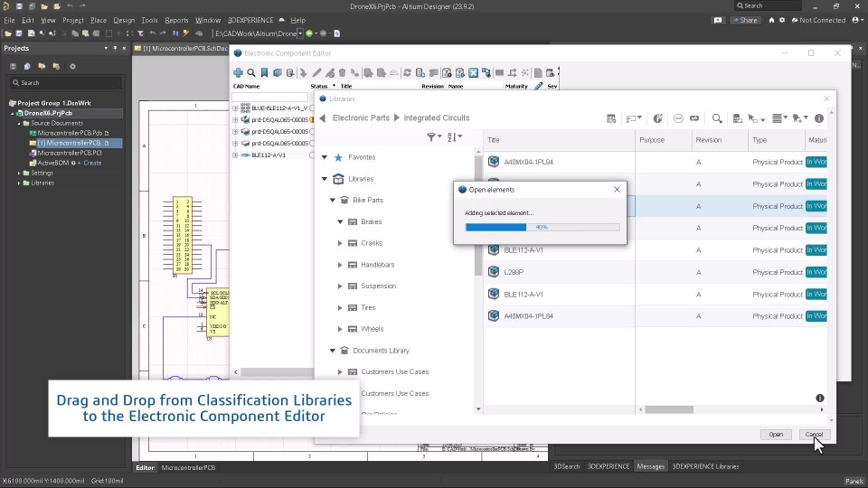The image size is (868, 488).
Task: Open the list view dropdown in Libraries toolbar
Action: coord(779,118)
